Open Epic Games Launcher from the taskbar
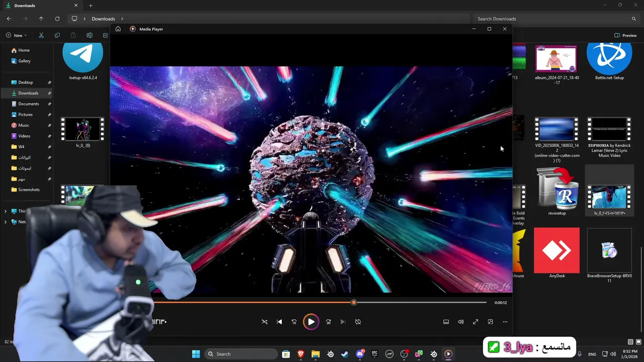The width and height of the screenshot is (644, 362). (x=374, y=354)
